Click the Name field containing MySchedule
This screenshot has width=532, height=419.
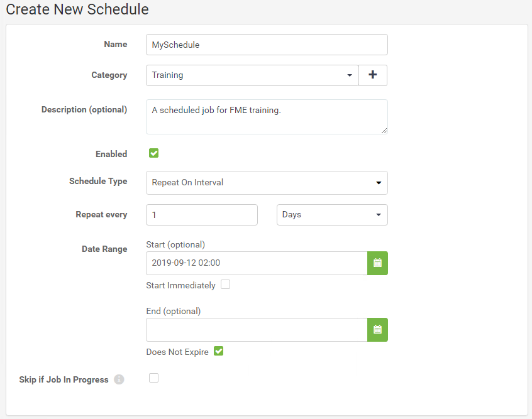(267, 45)
